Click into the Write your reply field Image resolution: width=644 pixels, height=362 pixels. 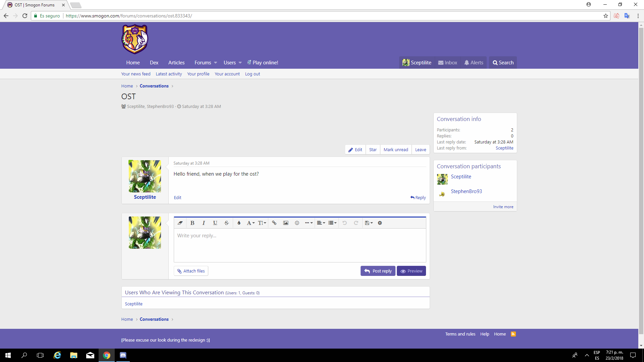(x=300, y=245)
